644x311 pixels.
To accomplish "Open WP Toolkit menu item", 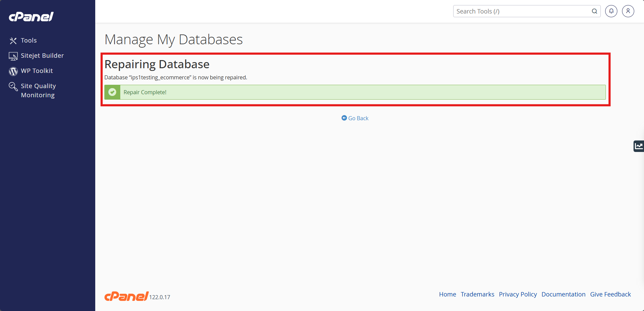I will (37, 71).
